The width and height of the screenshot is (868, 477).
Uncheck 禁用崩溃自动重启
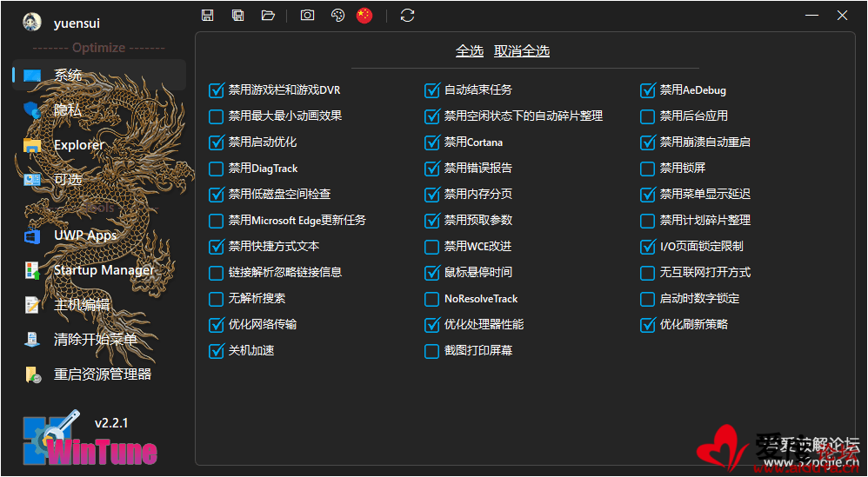pos(648,142)
